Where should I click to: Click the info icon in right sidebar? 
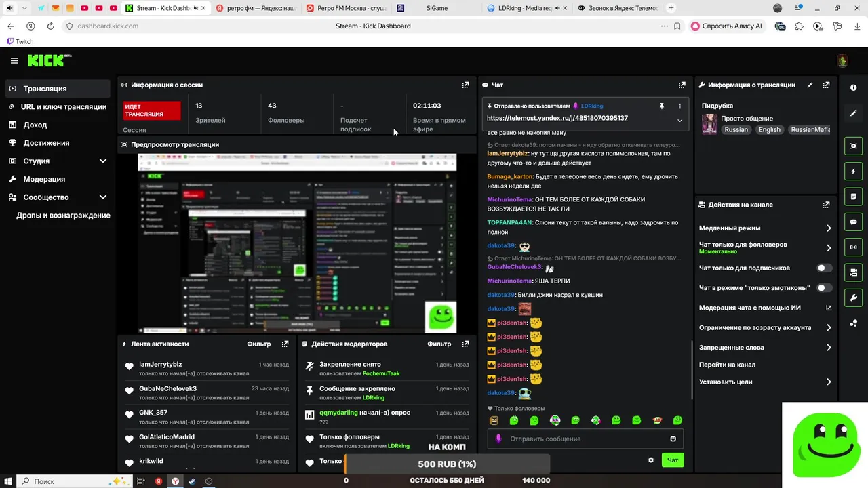click(x=853, y=88)
